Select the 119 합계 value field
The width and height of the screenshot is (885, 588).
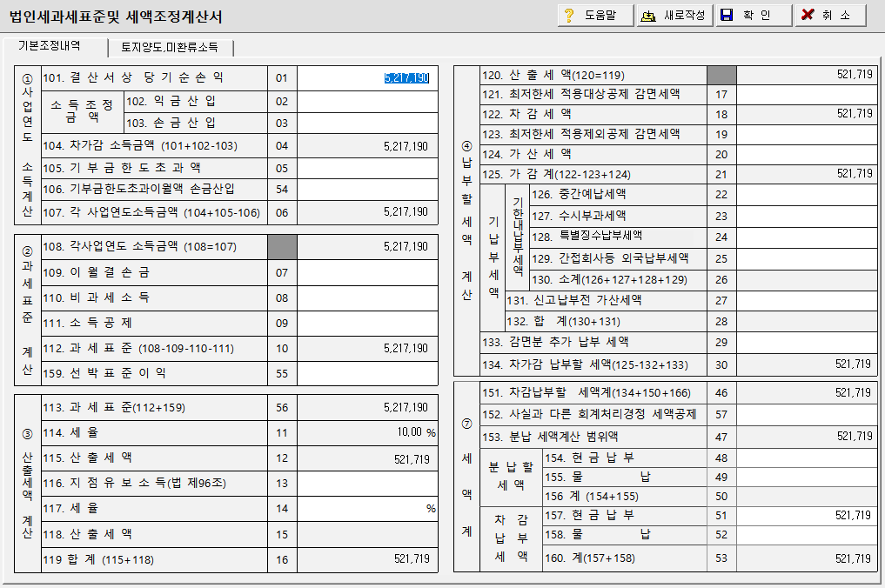(367, 559)
